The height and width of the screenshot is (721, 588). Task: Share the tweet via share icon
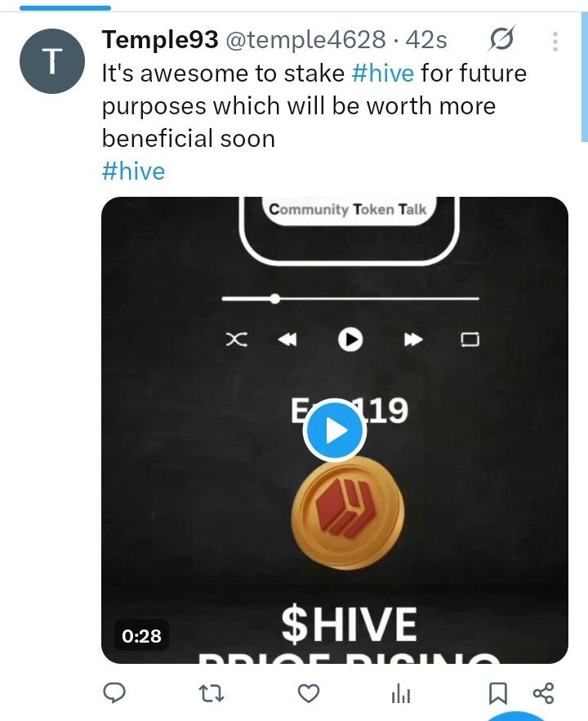tap(543, 693)
